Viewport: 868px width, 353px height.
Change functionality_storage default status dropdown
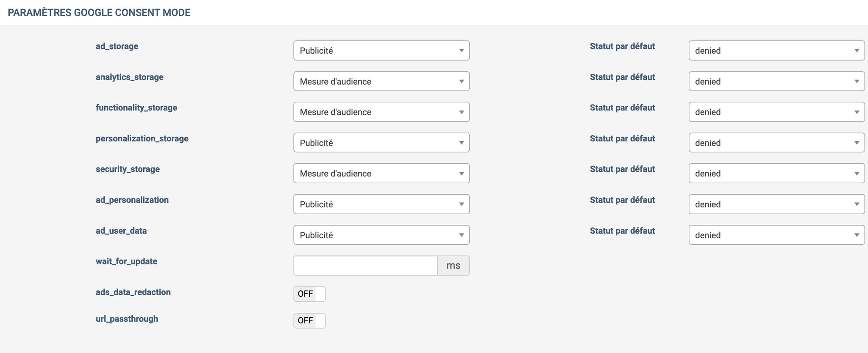(x=776, y=112)
